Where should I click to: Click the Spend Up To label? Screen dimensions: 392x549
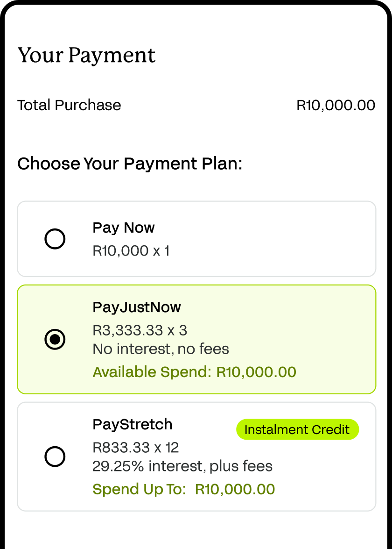click(x=140, y=489)
